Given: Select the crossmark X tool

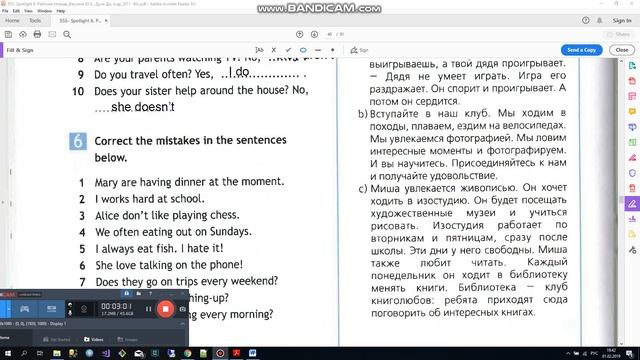Looking at the screenshot, I should (273, 50).
